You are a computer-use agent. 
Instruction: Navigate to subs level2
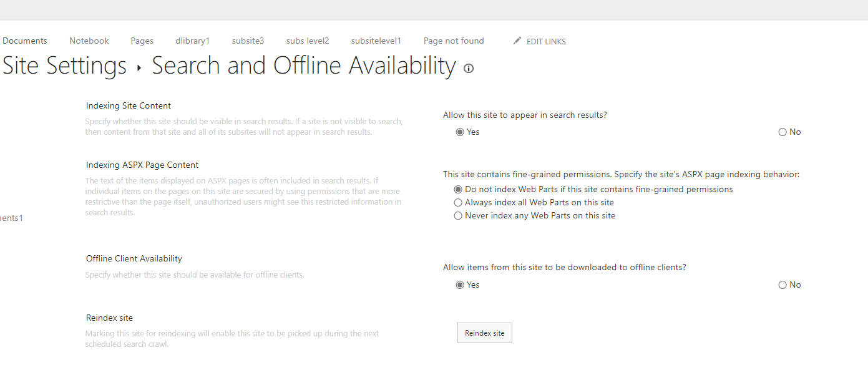tap(308, 41)
